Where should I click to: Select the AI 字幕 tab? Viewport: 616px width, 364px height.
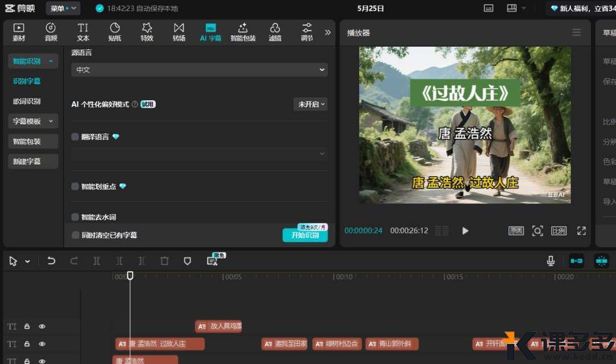[210, 32]
